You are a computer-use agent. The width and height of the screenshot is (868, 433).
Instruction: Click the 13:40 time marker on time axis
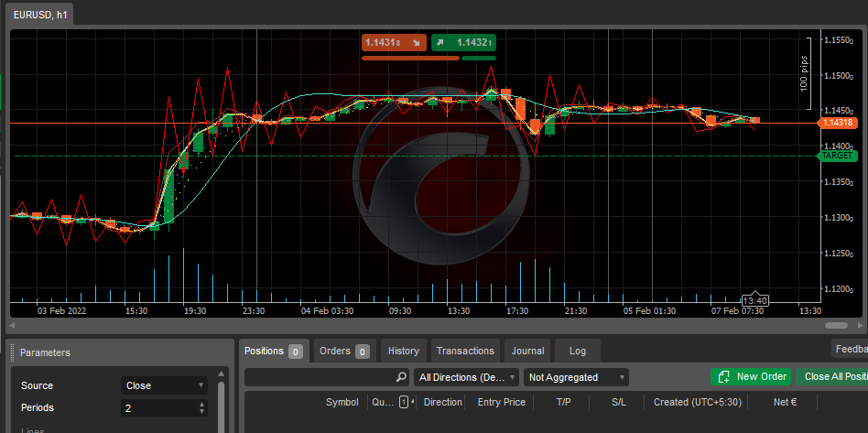[x=754, y=300]
